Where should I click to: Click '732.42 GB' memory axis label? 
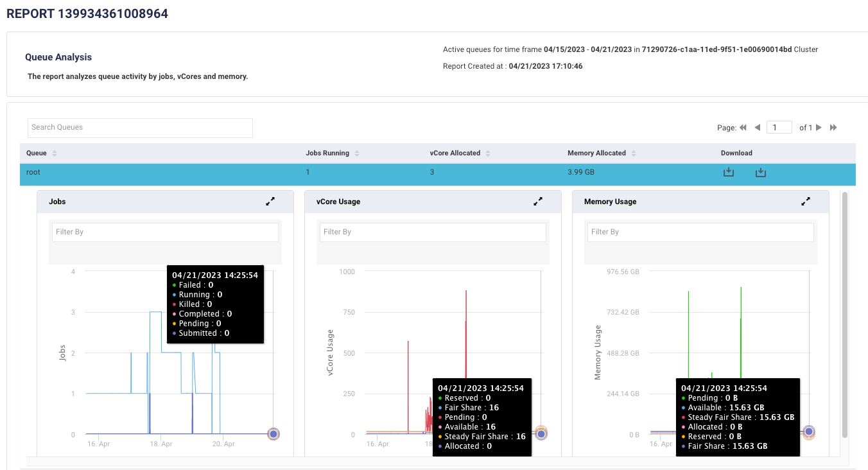pyautogui.click(x=621, y=313)
